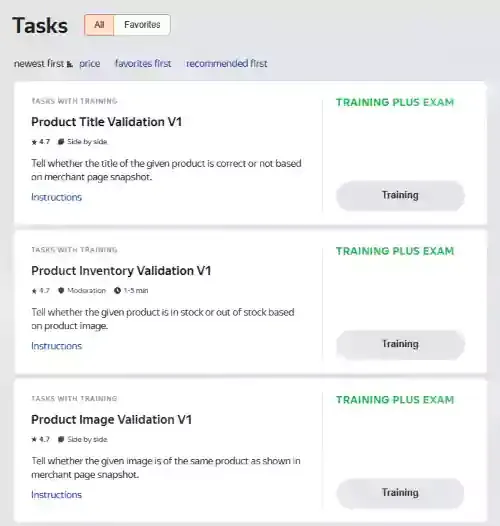Image resolution: width=500 pixels, height=526 pixels.
Task: Click the clock icon next to 1-5 min
Action: [x=117, y=291]
